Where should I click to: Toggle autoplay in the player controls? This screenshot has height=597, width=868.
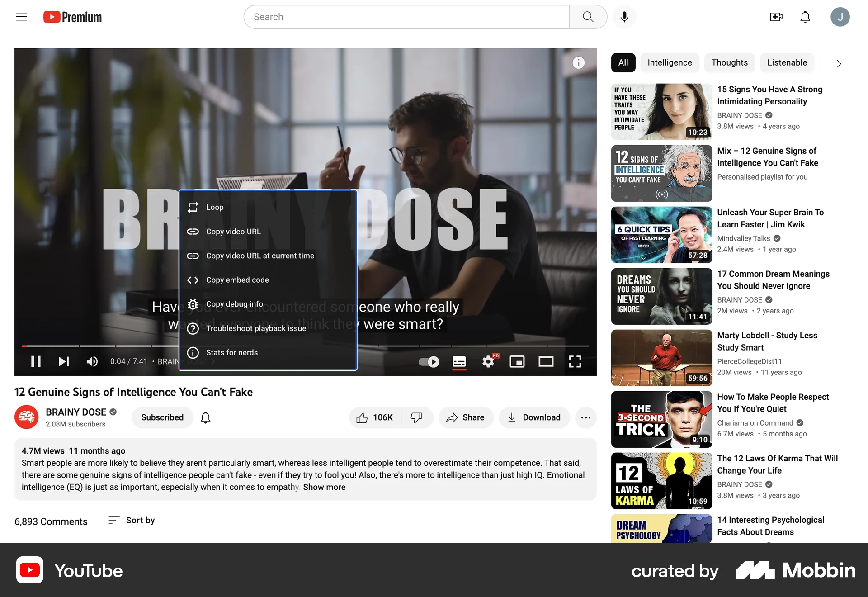pyautogui.click(x=428, y=361)
